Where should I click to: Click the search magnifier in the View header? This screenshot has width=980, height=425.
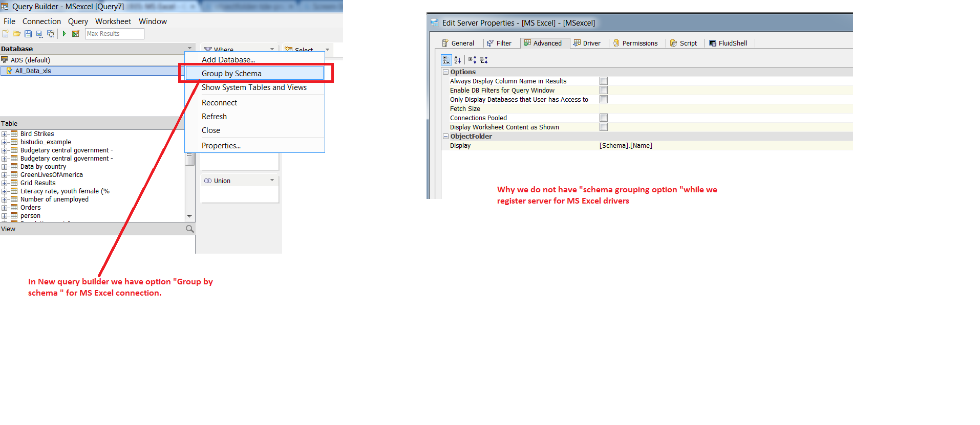[190, 229]
